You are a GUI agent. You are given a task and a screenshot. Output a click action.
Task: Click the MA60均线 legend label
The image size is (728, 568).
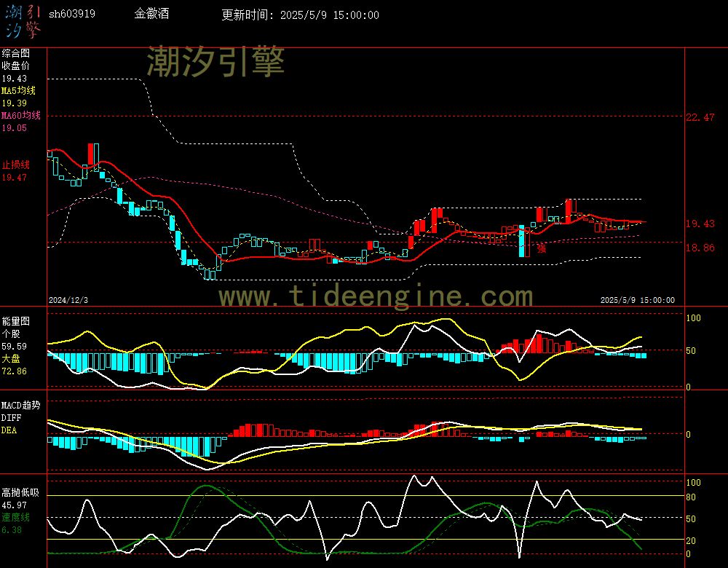pyautogui.click(x=21, y=115)
